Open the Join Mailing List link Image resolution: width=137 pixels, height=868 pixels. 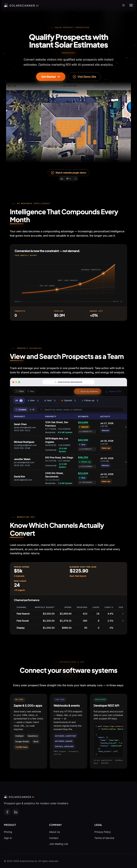(x=58, y=844)
